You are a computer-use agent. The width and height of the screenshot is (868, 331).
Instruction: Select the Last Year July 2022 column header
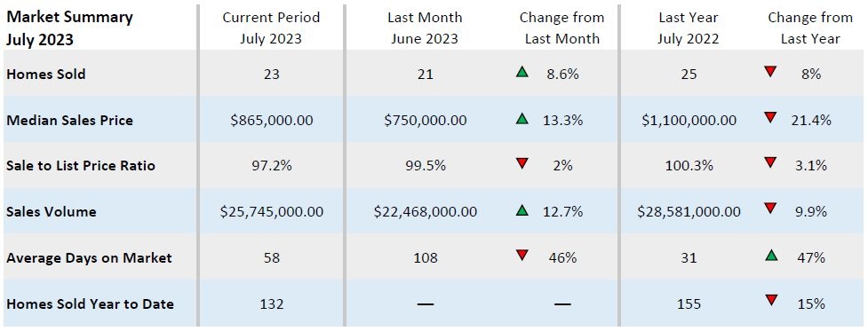point(689,28)
